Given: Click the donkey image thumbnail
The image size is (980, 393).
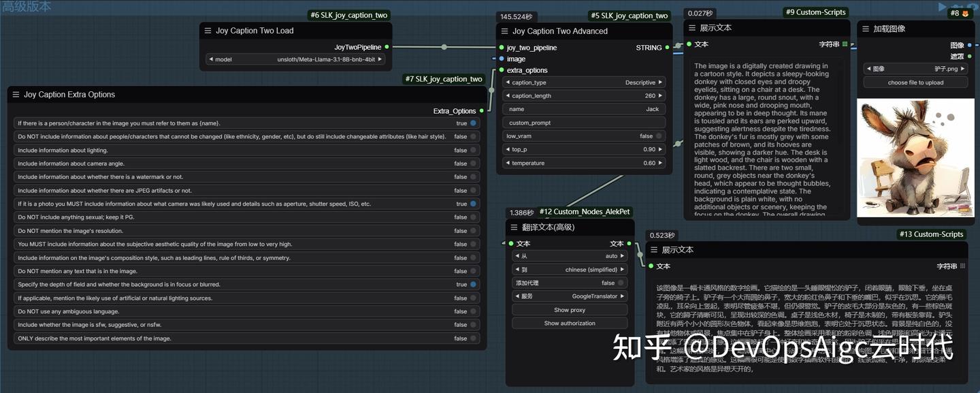Looking at the screenshot, I should (915, 157).
